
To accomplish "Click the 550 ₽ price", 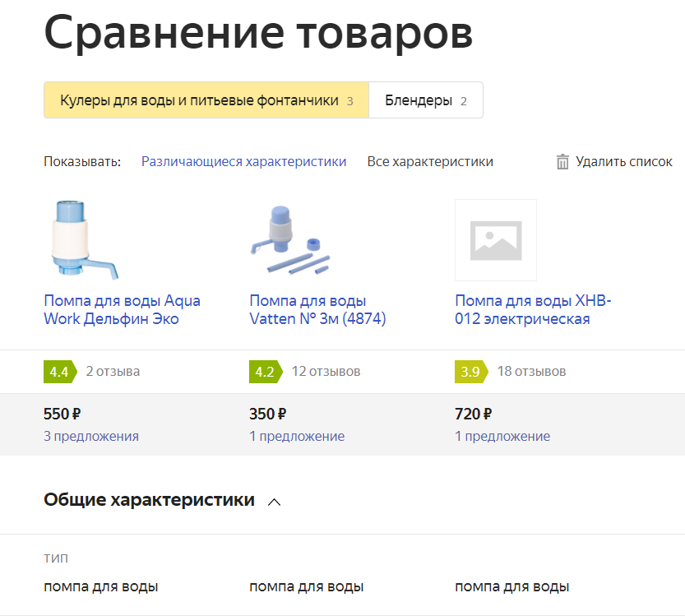I will click(x=62, y=414).
